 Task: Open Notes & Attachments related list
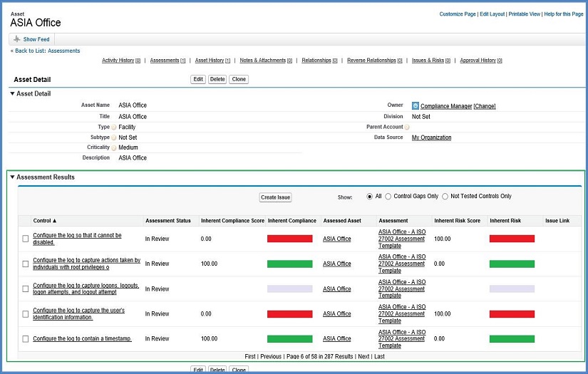266,61
